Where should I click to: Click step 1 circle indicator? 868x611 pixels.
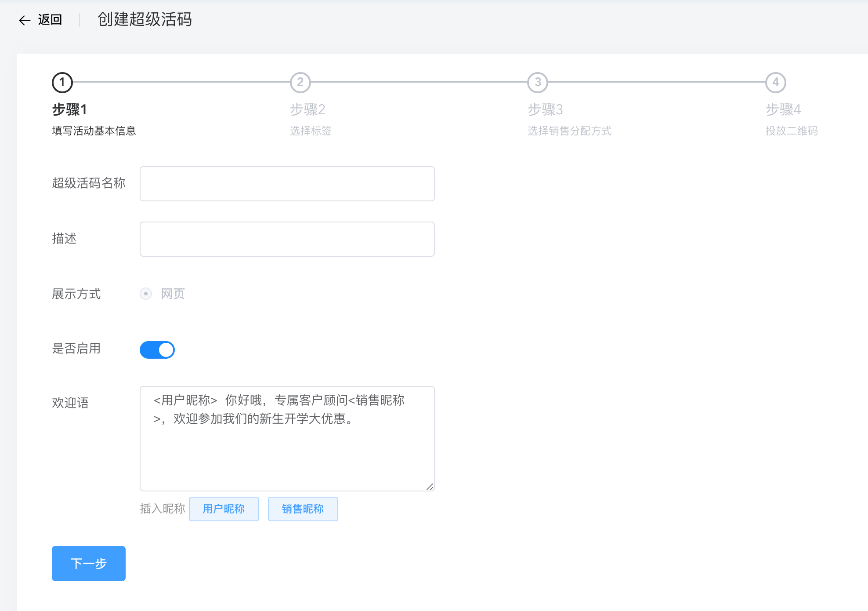tap(62, 82)
